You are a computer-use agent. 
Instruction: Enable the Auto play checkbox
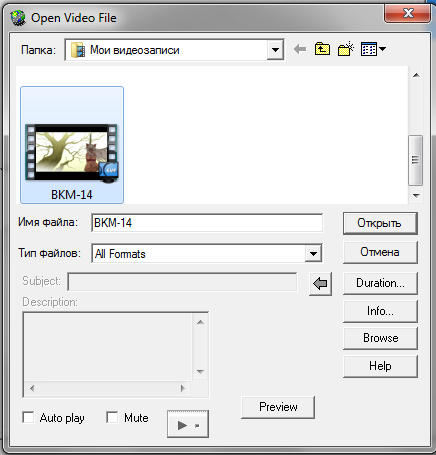[x=28, y=417]
